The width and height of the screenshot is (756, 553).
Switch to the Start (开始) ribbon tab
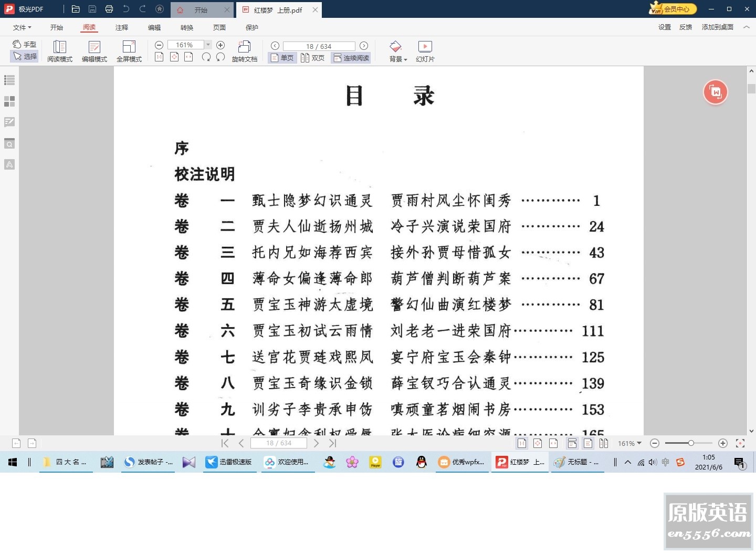pyautogui.click(x=57, y=27)
